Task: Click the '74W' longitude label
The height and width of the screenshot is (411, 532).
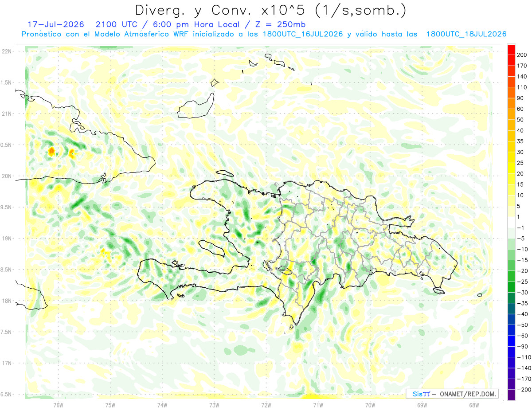Action: [162, 405]
